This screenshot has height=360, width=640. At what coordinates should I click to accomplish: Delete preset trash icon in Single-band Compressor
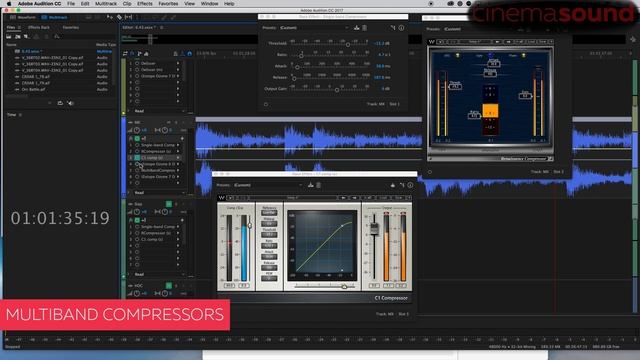(x=364, y=28)
